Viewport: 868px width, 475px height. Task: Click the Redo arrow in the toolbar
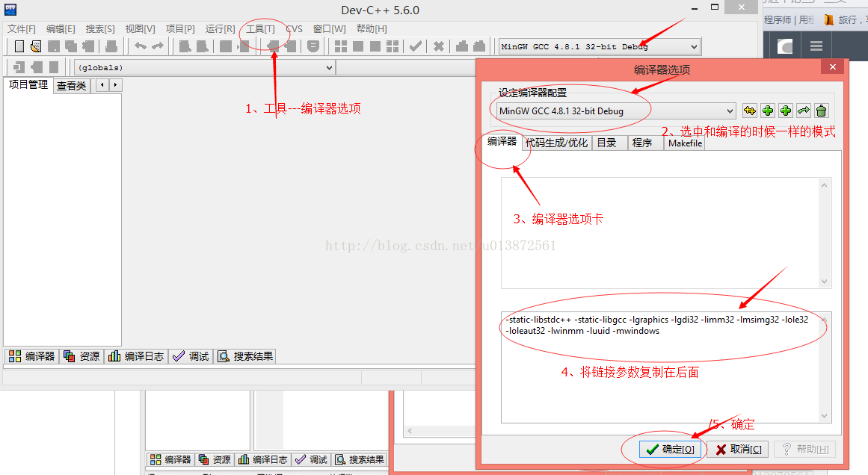158,46
